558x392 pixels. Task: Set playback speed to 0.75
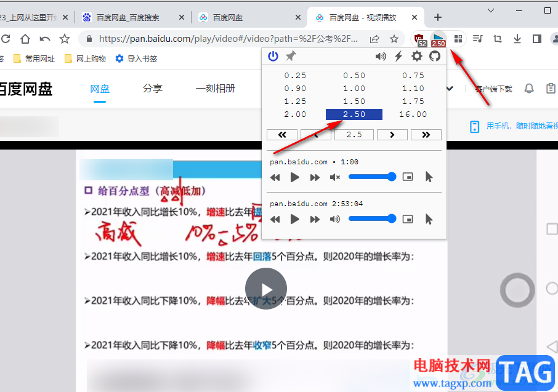coord(413,76)
